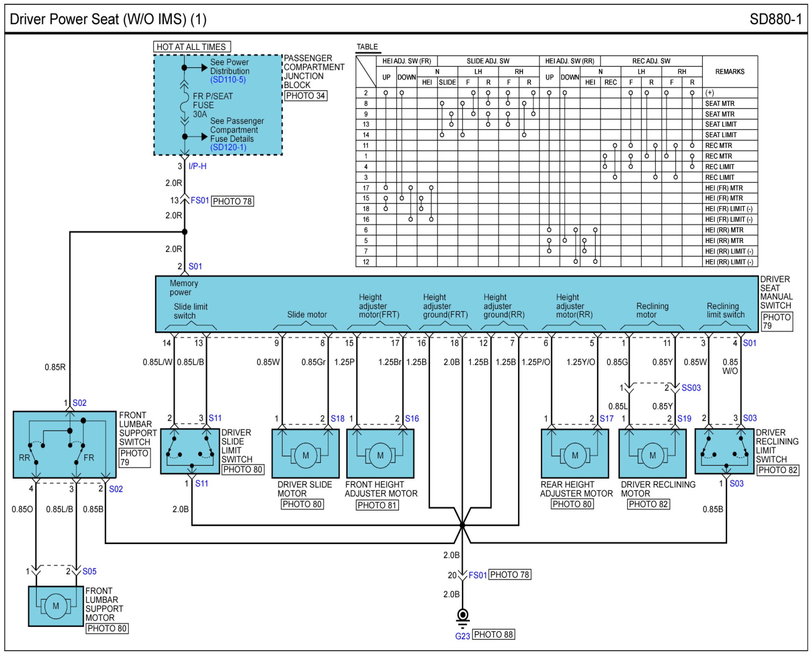Click the FR P/SEAT 30A fuse symbol

tap(184, 103)
